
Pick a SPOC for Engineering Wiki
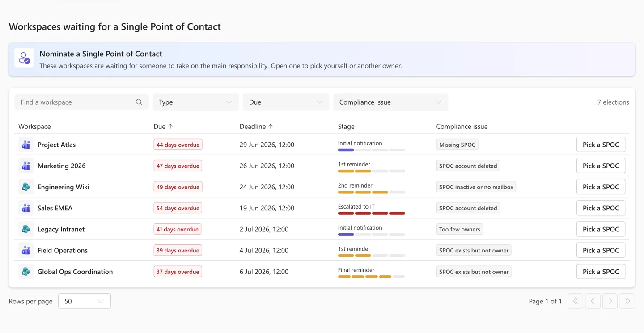click(601, 187)
